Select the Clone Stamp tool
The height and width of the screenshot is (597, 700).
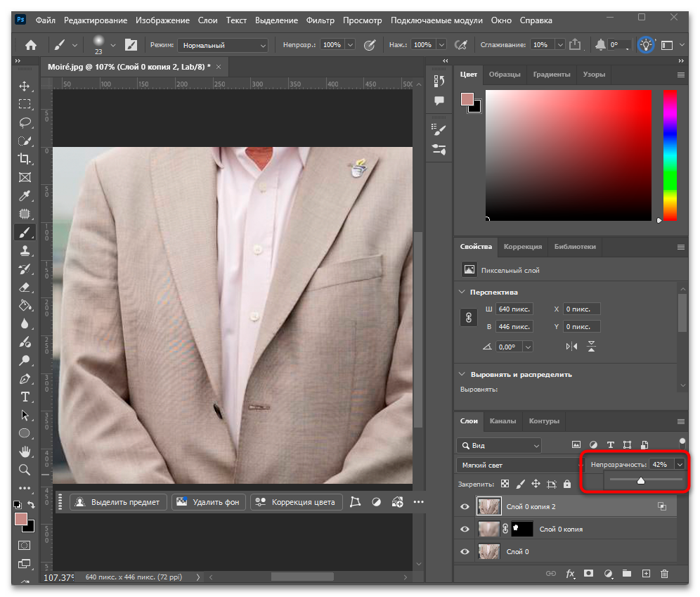coord(25,250)
